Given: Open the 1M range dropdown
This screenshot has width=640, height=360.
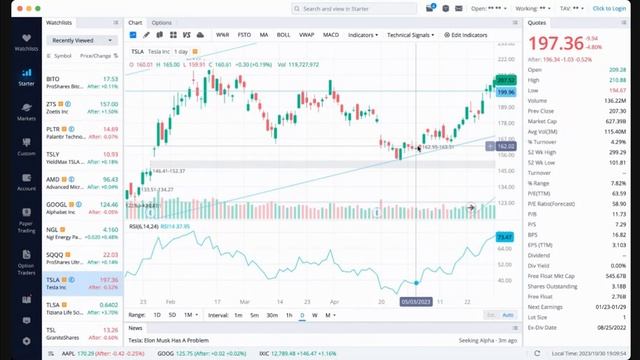Looking at the screenshot, I should click(x=191, y=315).
